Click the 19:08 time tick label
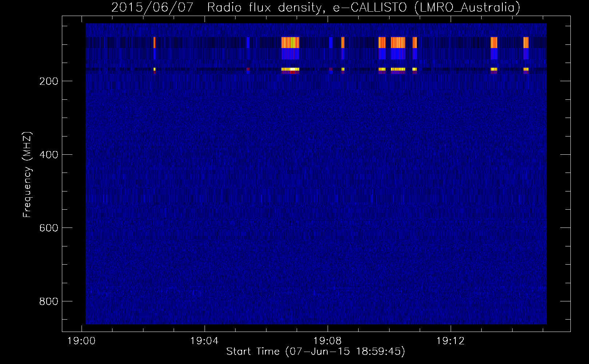 pos(327,341)
